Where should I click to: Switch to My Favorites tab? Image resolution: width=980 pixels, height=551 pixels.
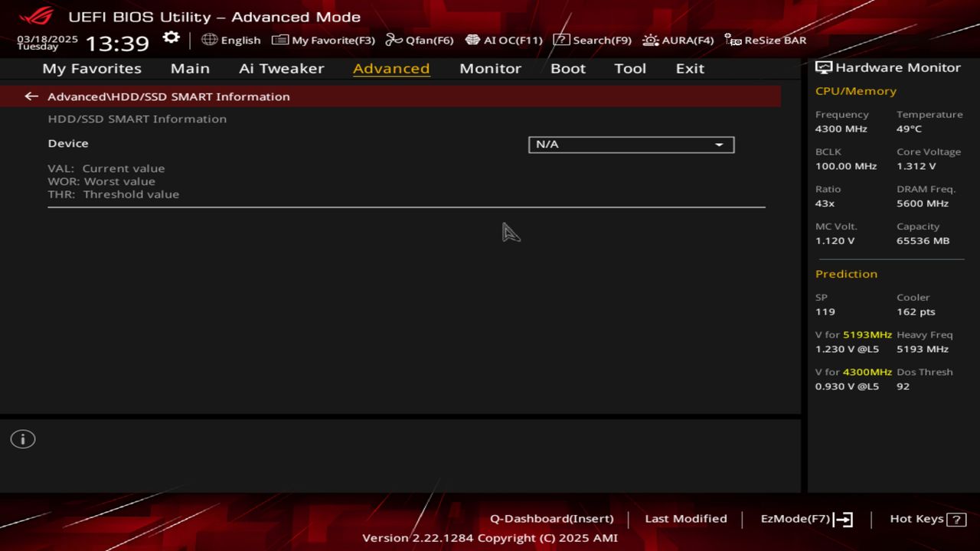tap(92, 68)
